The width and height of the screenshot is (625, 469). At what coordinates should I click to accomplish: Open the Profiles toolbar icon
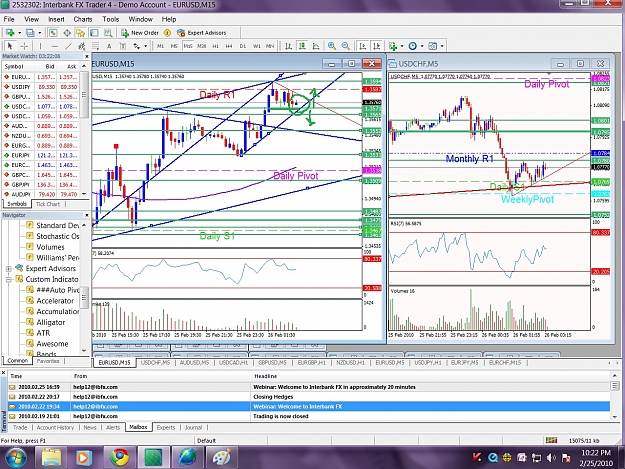(30, 33)
